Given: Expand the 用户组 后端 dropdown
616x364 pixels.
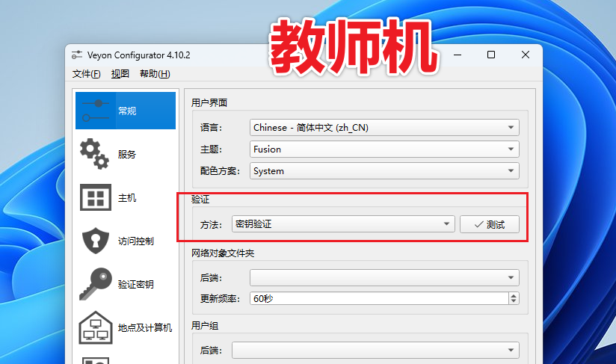Looking at the screenshot, I should click(x=375, y=350).
